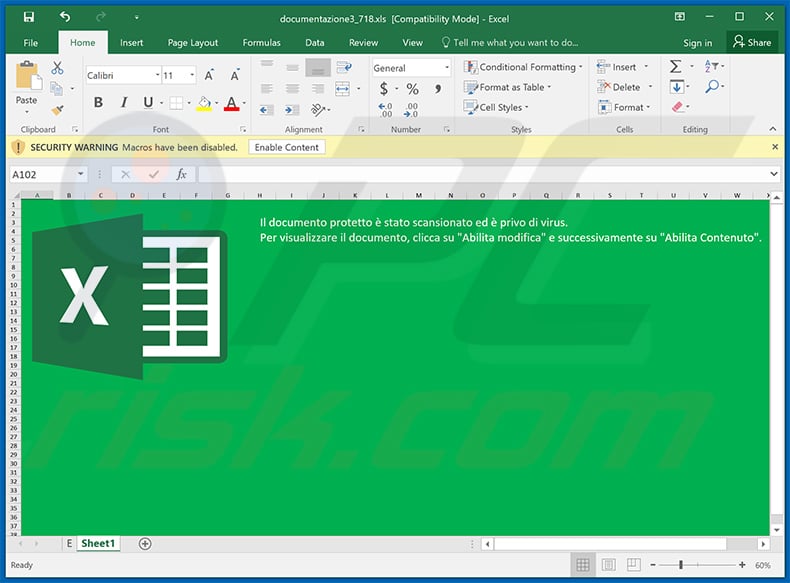
Task: Open the View tab
Action: 412,43
